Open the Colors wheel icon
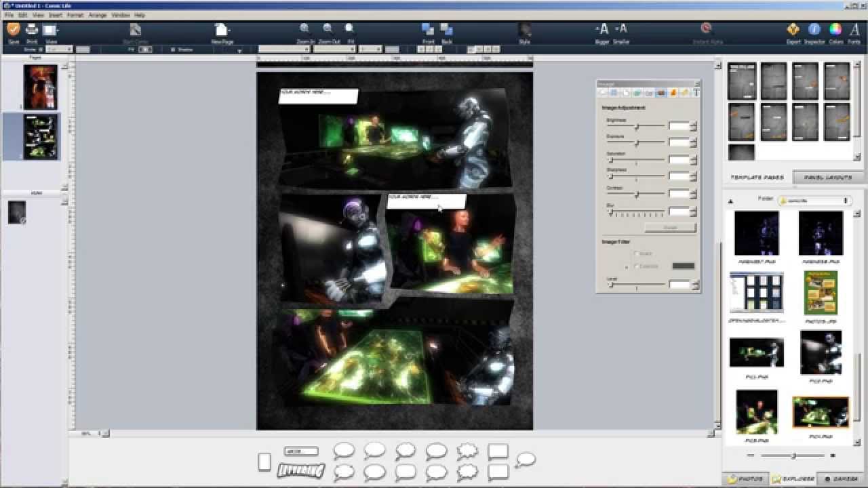The width and height of the screenshot is (868, 488). click(835, 30)
